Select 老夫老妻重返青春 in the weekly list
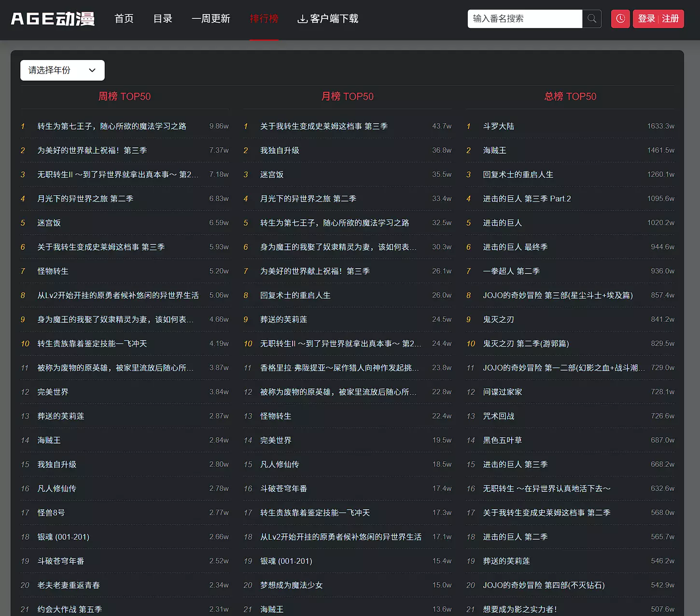Viewport: 700px width, 616px height. coord(69,585)
